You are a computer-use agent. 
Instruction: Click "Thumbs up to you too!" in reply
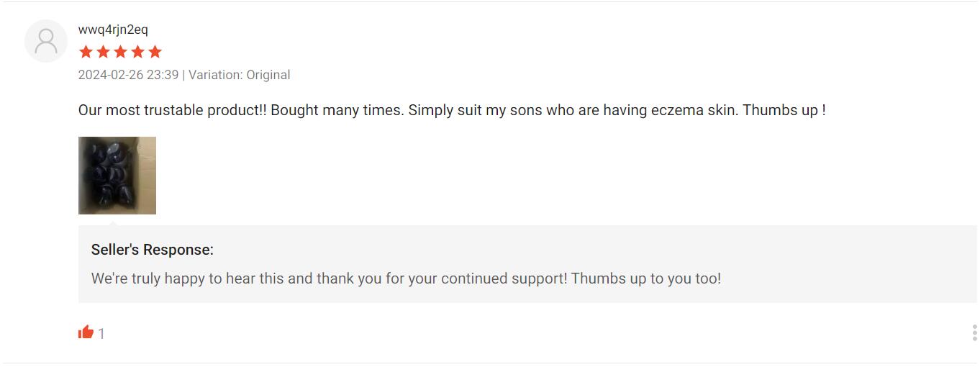click(x=645, y=278)
